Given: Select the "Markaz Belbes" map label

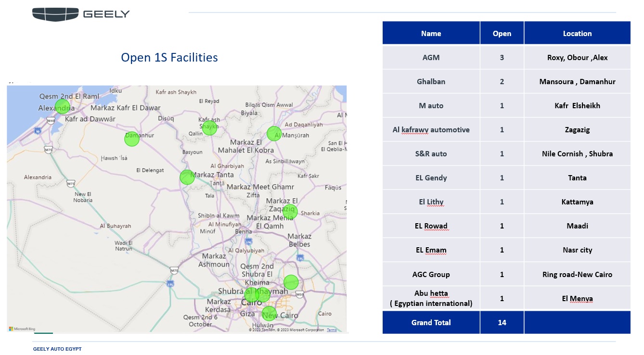Looking at the screenshot, I should (x=299, y=240).
